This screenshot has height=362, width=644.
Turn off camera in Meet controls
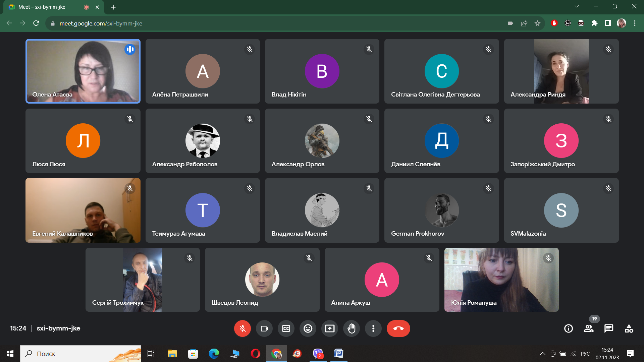click(x=264, y=328)
